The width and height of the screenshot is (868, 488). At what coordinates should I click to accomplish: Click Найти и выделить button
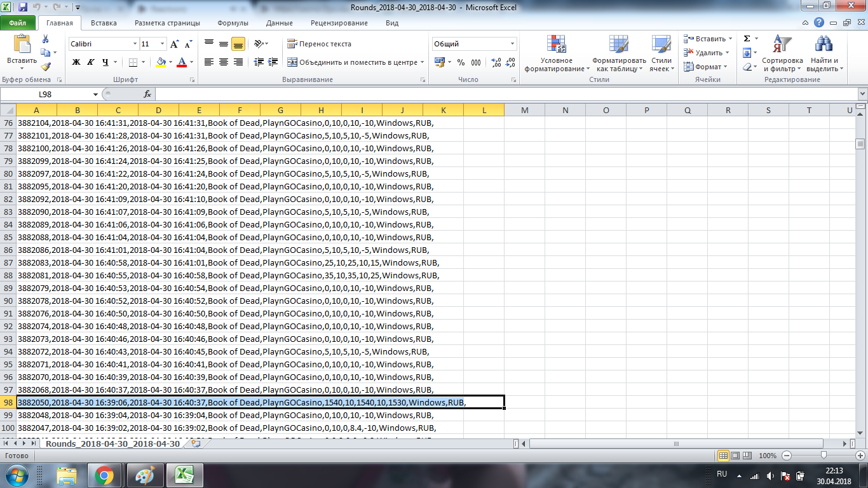[824, 53]
